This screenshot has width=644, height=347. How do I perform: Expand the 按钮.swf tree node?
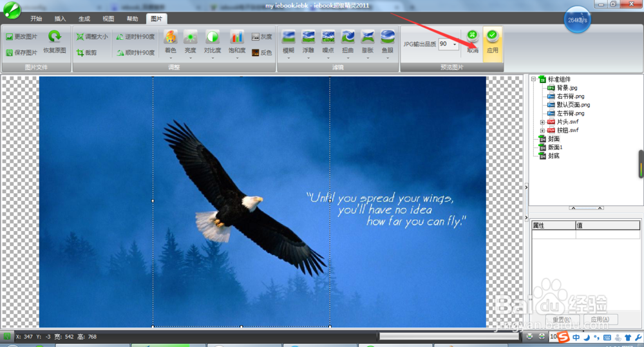542,130
